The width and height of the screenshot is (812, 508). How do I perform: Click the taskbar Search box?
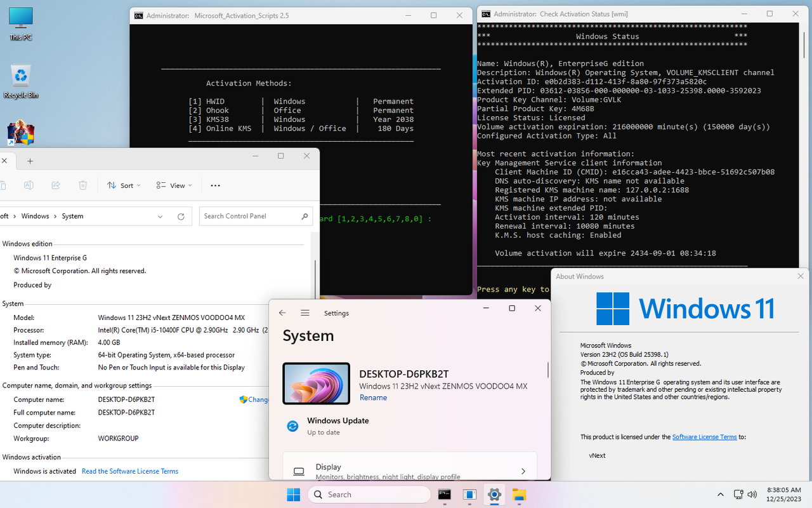[369, 495]
